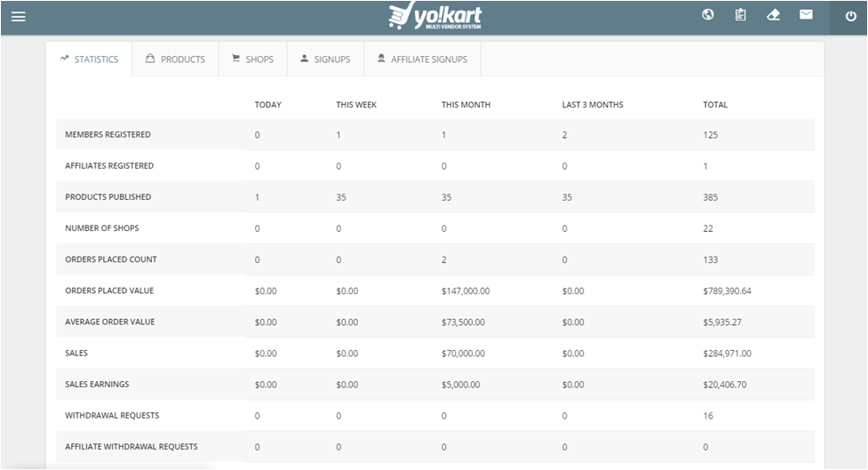Click the eraser clear-cache icon
This screenshot has height=470, width=868.
point(773,15)
